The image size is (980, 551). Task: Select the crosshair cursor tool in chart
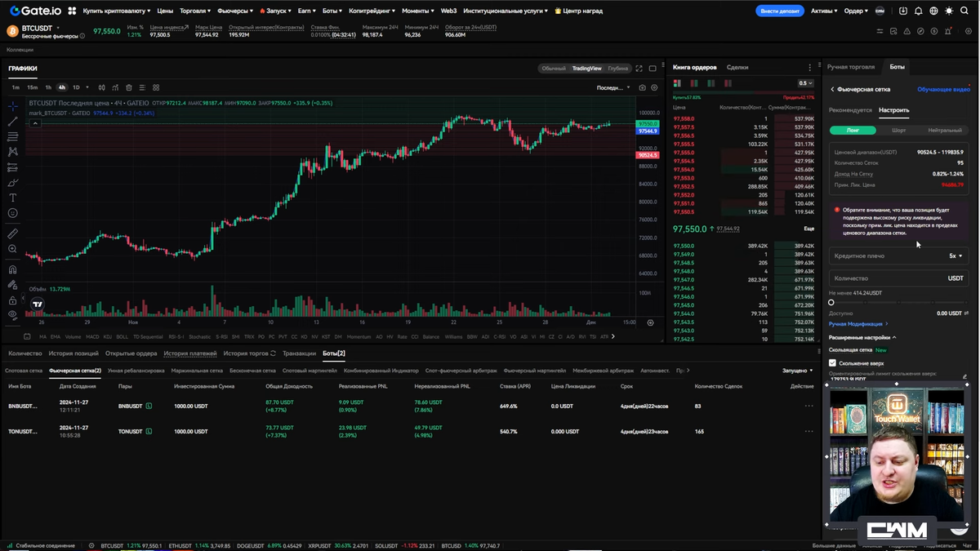click(12, 106)
